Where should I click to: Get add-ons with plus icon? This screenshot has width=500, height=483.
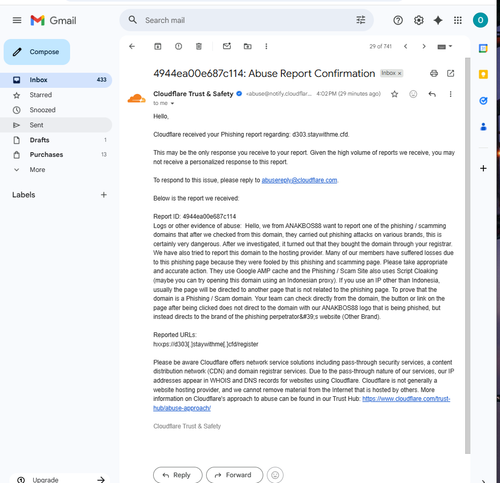(483, 168)
